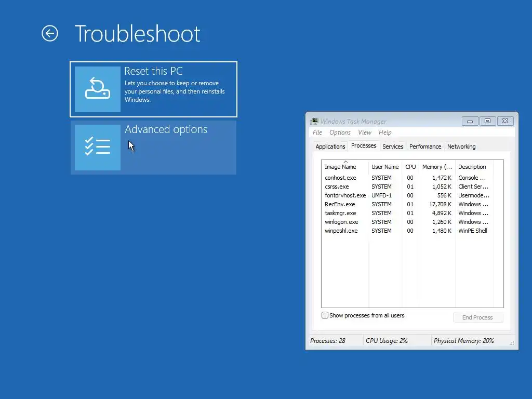Screen dimensions: 532x399
Task: Minimize the Windows Task Manager window
Action: (470, 121)
